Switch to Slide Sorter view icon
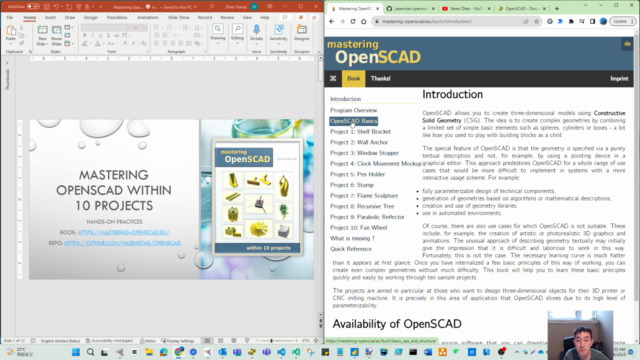This screenshot has height=360, width=640. 220,340
